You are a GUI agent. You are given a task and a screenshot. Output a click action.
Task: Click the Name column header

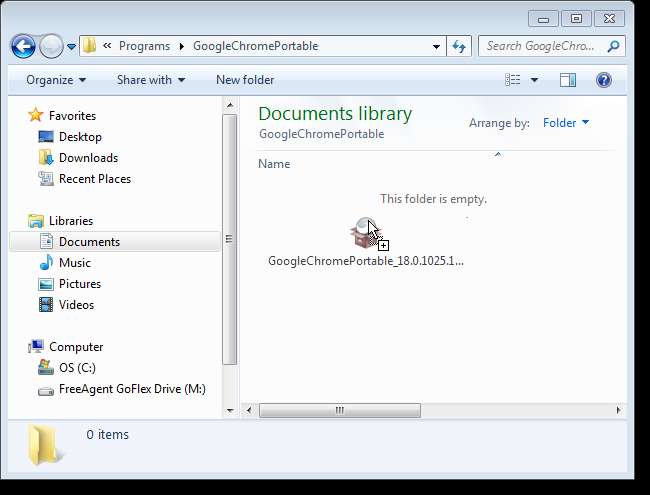[x=274, y=163]
